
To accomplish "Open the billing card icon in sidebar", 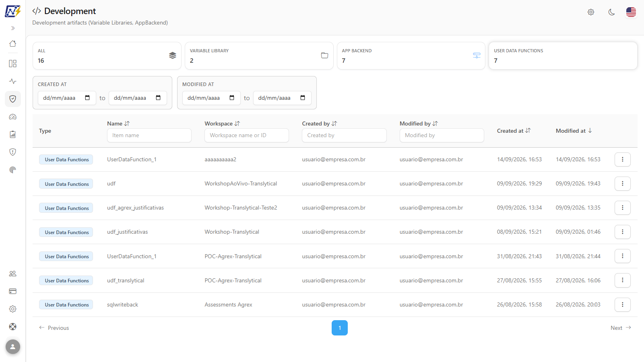I will point(13,291).
